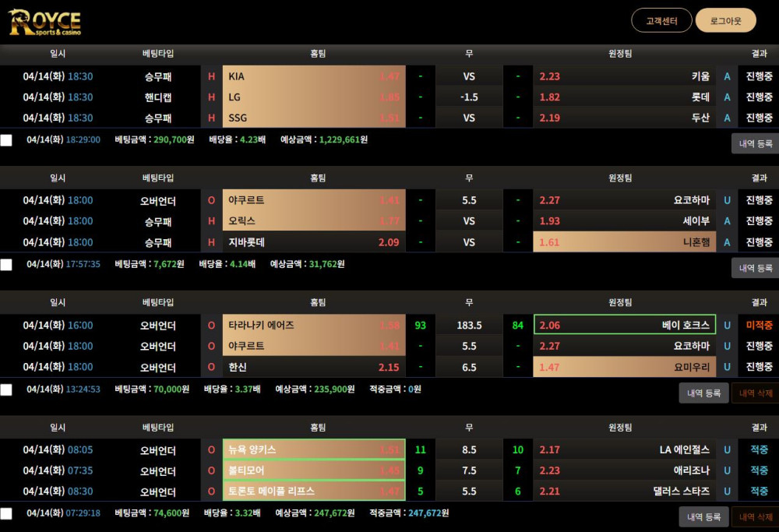The width and height of the screenshot is (779, 532).
Task: Click the Royce sports & casino logo
Action: click(x=44, y=23)
